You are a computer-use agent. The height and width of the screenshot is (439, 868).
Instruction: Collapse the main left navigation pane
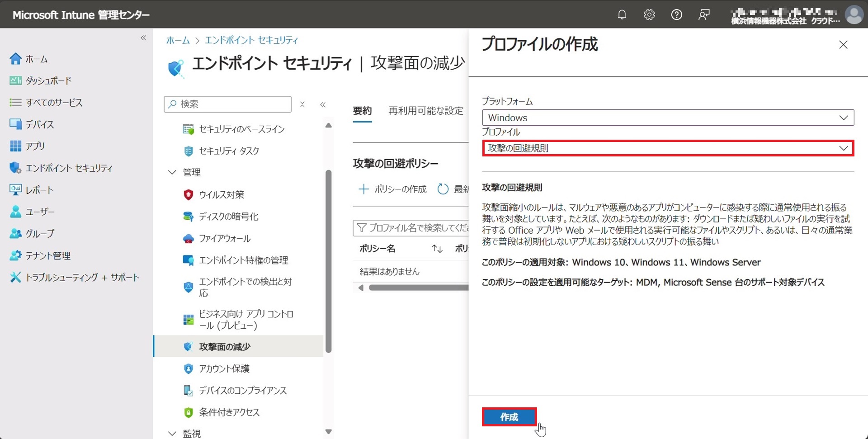click(x=143, y=38)
